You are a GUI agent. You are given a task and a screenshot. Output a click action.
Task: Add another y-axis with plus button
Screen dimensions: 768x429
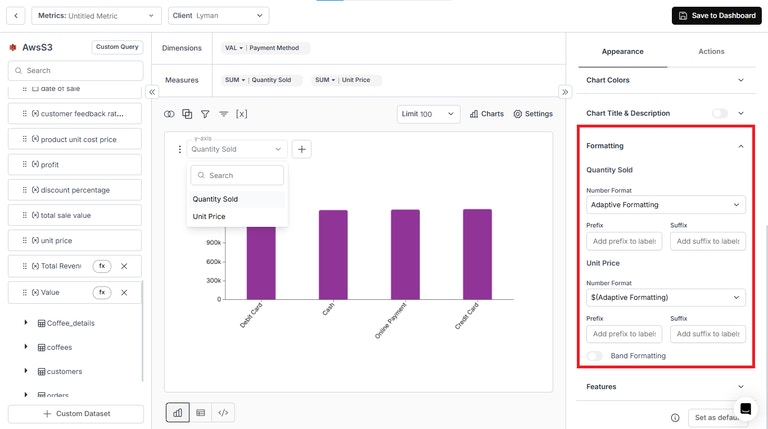coord(302,149)
